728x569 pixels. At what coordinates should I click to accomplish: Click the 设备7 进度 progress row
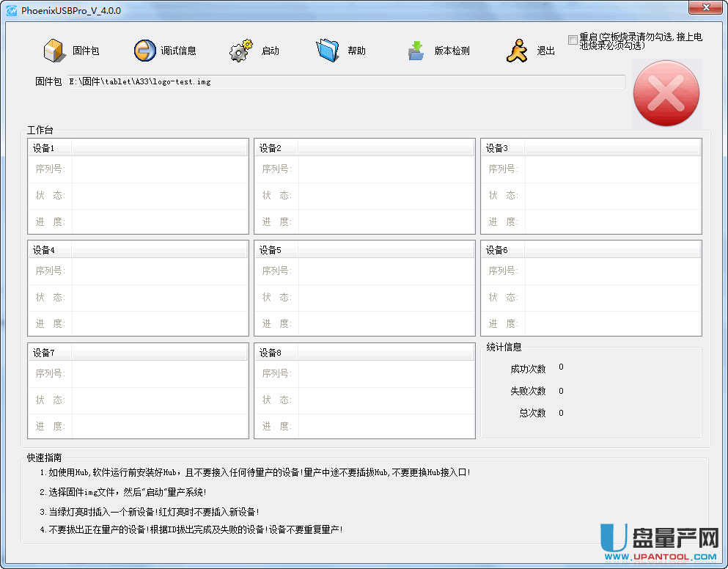160,427
